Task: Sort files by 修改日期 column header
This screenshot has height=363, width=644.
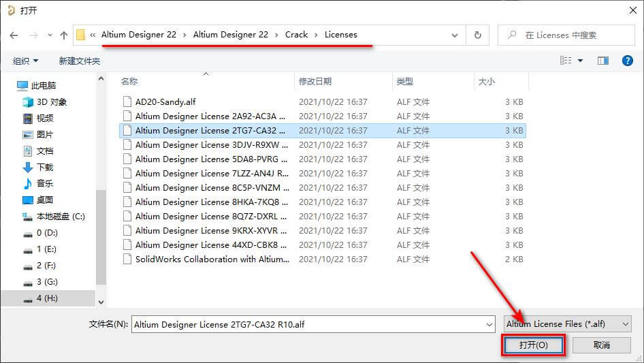Action: click(315, 82)
